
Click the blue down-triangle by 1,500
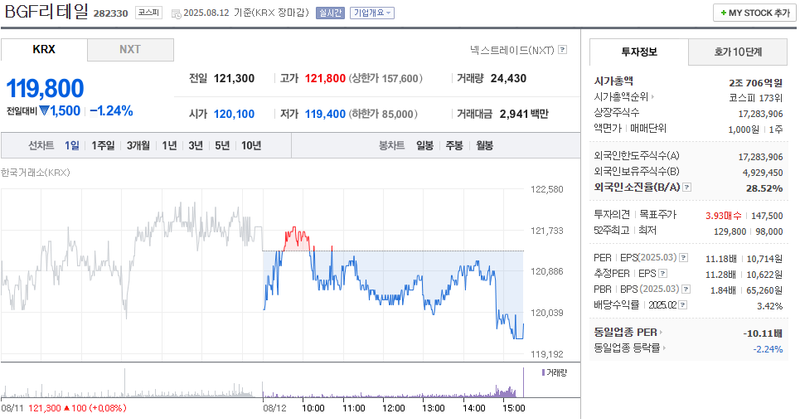click(x=44, y=111)
